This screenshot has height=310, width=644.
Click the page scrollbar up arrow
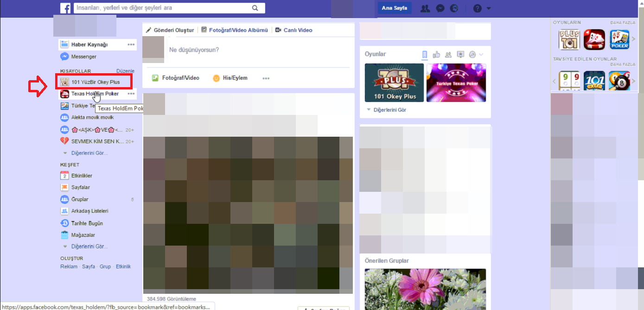click(x=641, y=3)
